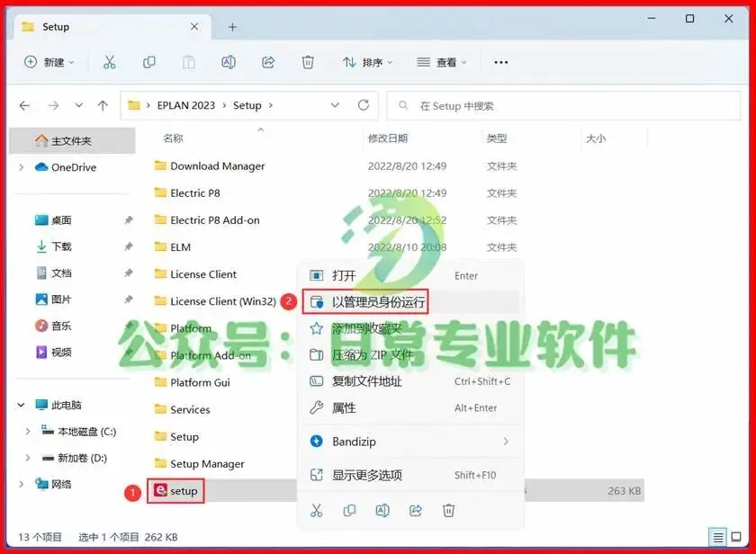This screenshot has height=554, width=756.
Task: Click the Rename icon at the context menu bottom
Action: click(x=382, y=511)
